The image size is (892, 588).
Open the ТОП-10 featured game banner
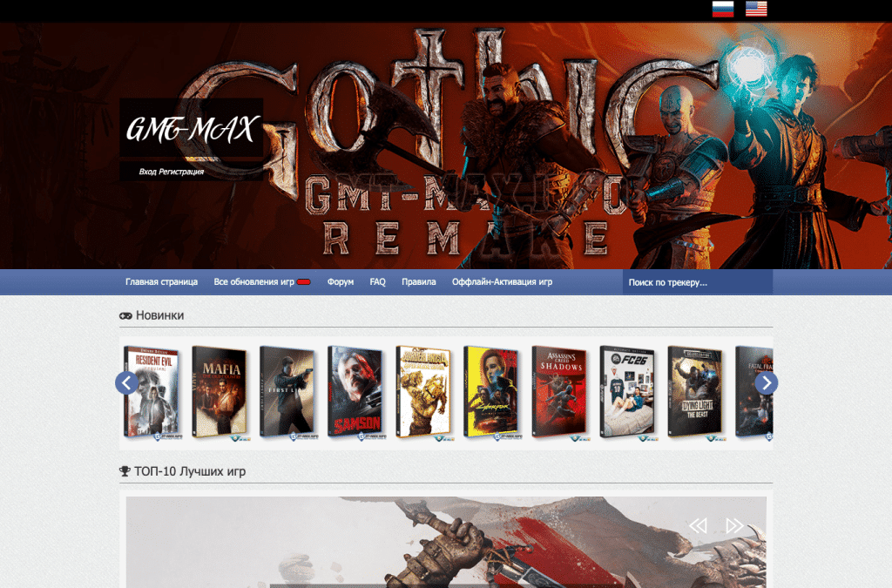pyautogui.click(x=446, y=542)
